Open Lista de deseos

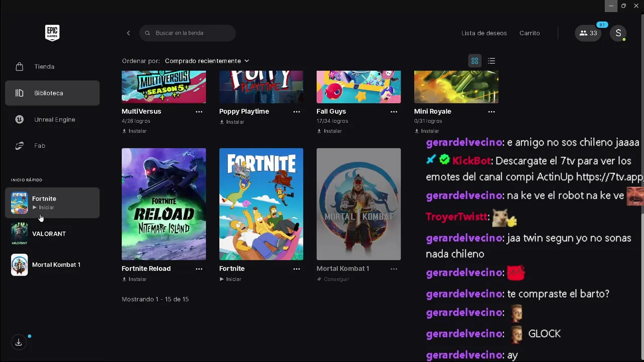coord(484,33)
